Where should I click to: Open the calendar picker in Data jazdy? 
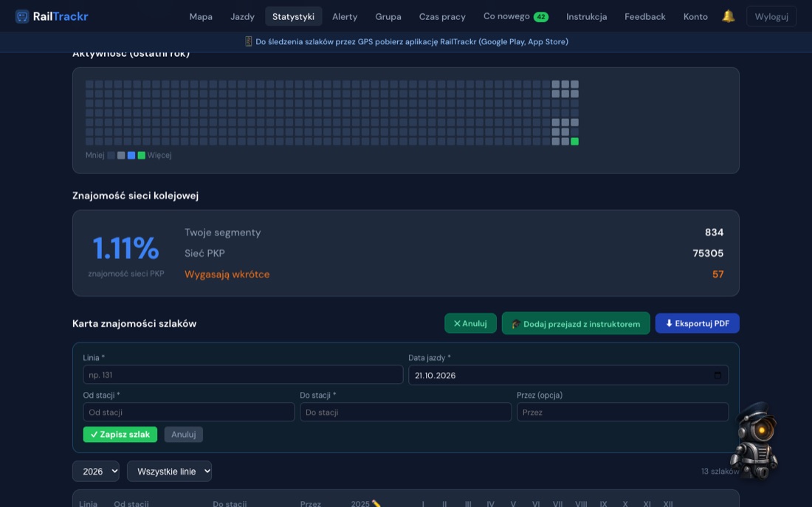(x=718, y=376)
